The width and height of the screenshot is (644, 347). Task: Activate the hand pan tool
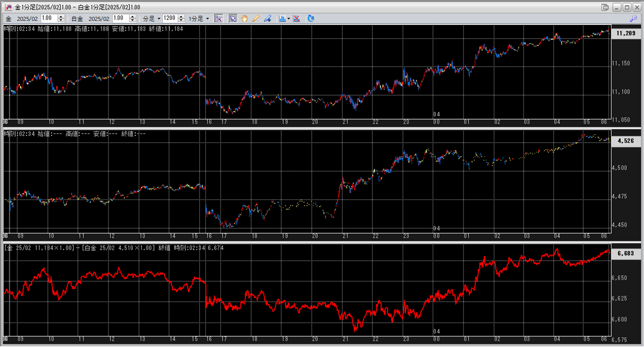244,19
